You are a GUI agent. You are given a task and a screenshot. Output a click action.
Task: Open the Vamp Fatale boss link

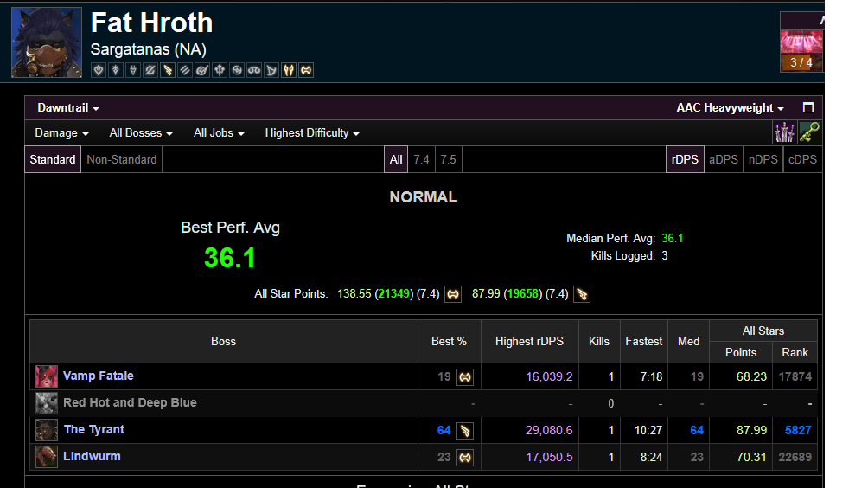coord(98,376)
